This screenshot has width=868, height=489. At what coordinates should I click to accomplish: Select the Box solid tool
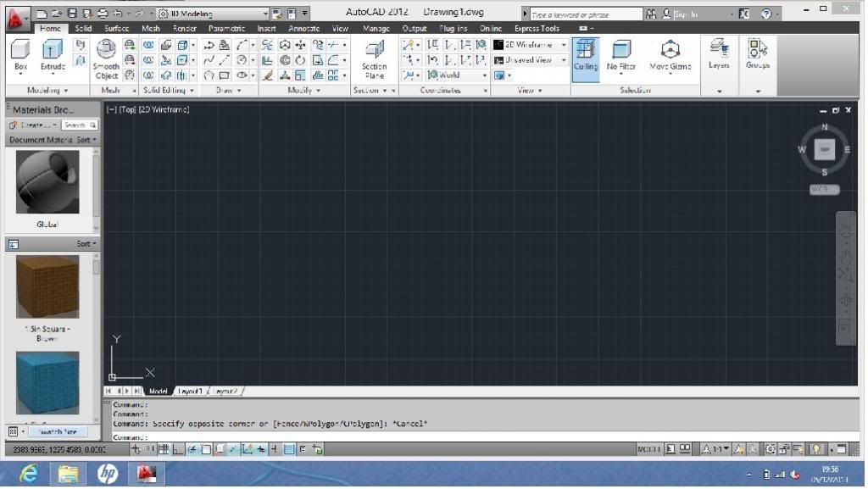coord(20,56)
